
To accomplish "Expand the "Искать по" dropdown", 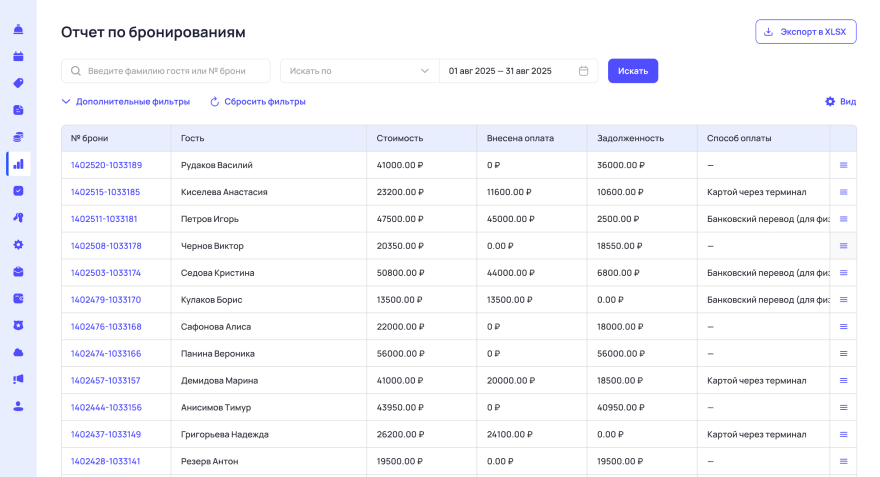I will coord(359,71).
